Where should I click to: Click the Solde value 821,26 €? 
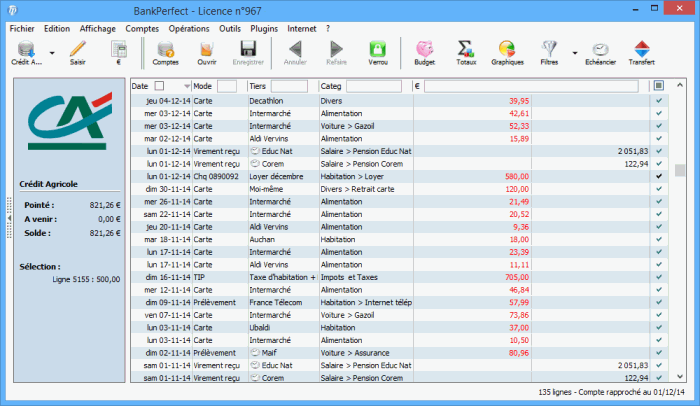[x=105, y=233]
